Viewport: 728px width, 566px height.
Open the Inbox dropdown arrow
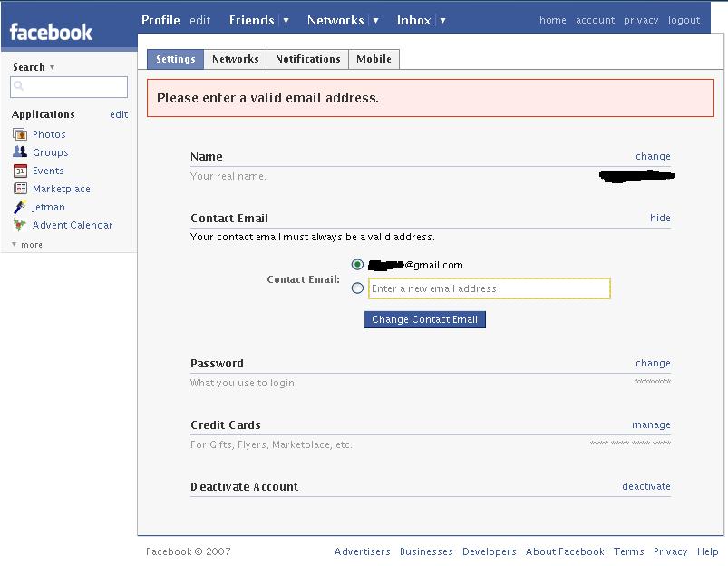coord(443,21)
